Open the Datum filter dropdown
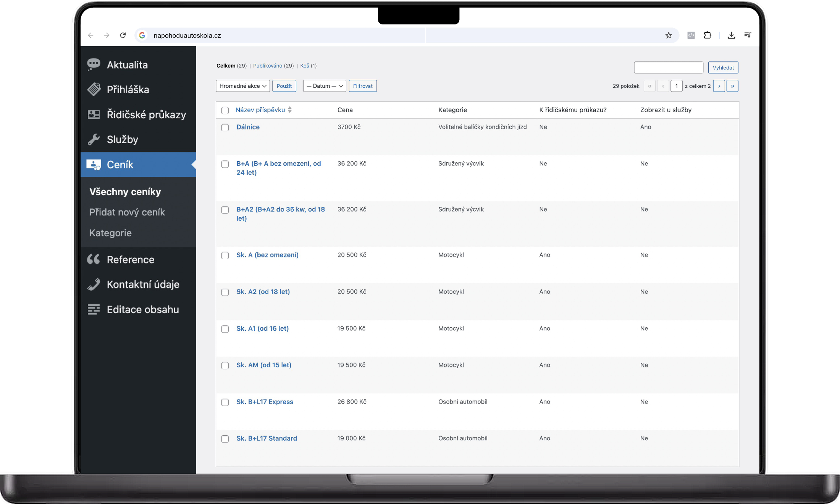The width and height of the screenshot is (840, 504). (325, 86)
